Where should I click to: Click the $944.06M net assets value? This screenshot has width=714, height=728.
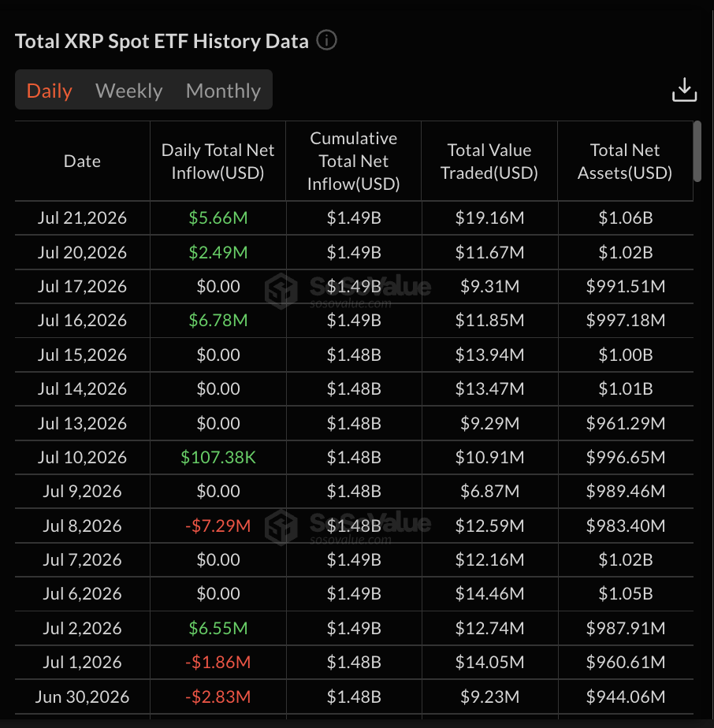pos(625,696)
